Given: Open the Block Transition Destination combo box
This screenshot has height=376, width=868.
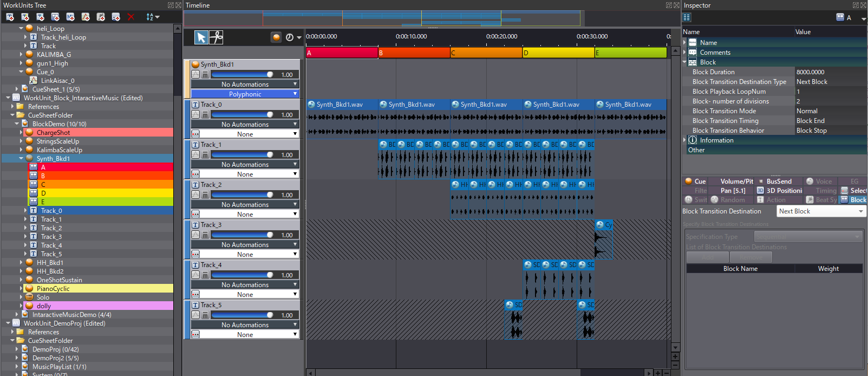Looking at the screenshot, I should 821,211.
